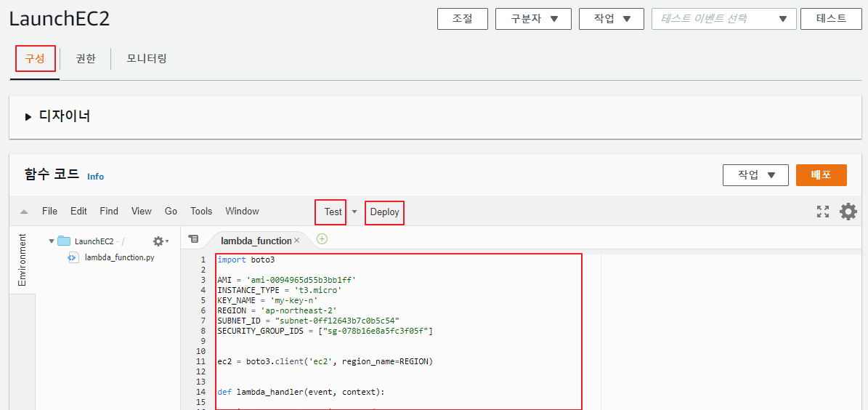868x410 pixels.
Task: Open the Edit menu
Action: pyautogui.click(x=78, y=211)
